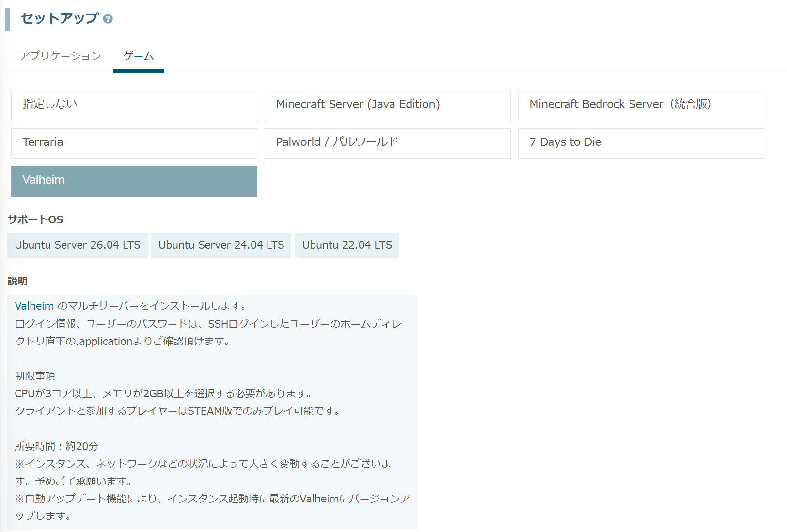Click the Ubuntu Server 24.04 LTS tag
Screen dimensions: 787x532
coord(221,245)
